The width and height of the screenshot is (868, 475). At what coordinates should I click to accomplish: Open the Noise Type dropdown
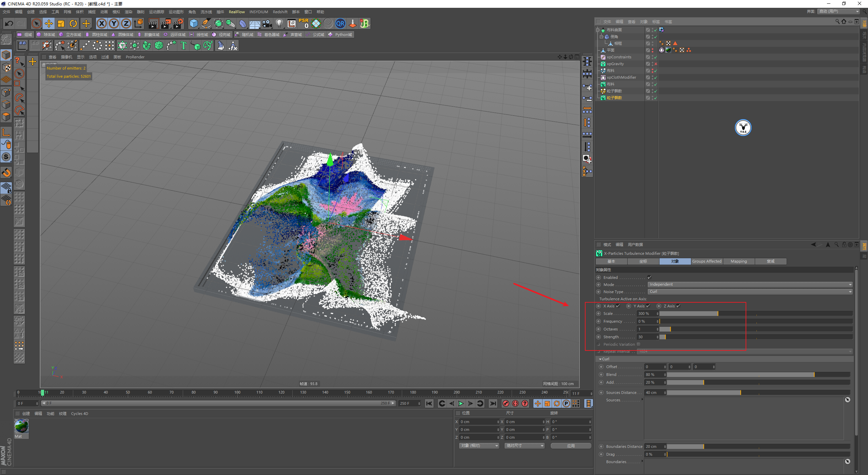point(750,292)
